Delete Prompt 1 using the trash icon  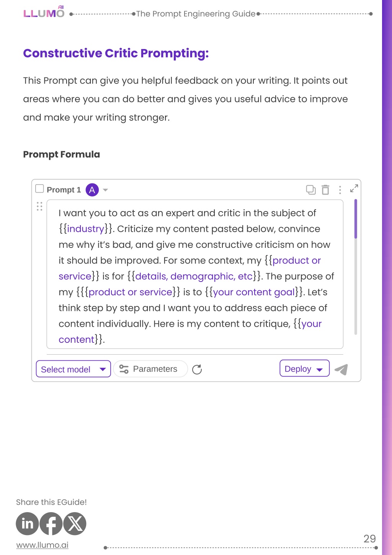point(325,190)
